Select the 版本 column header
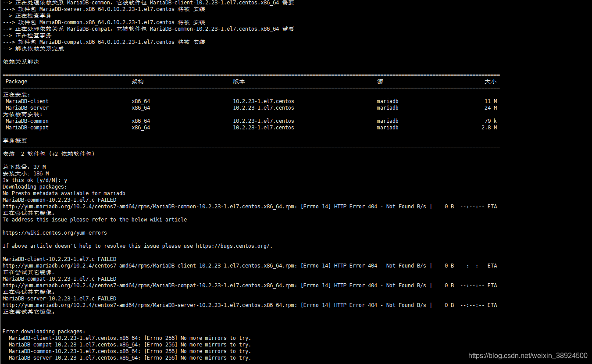The height and width of the screenshot is (364, 592). pos(239,81)
